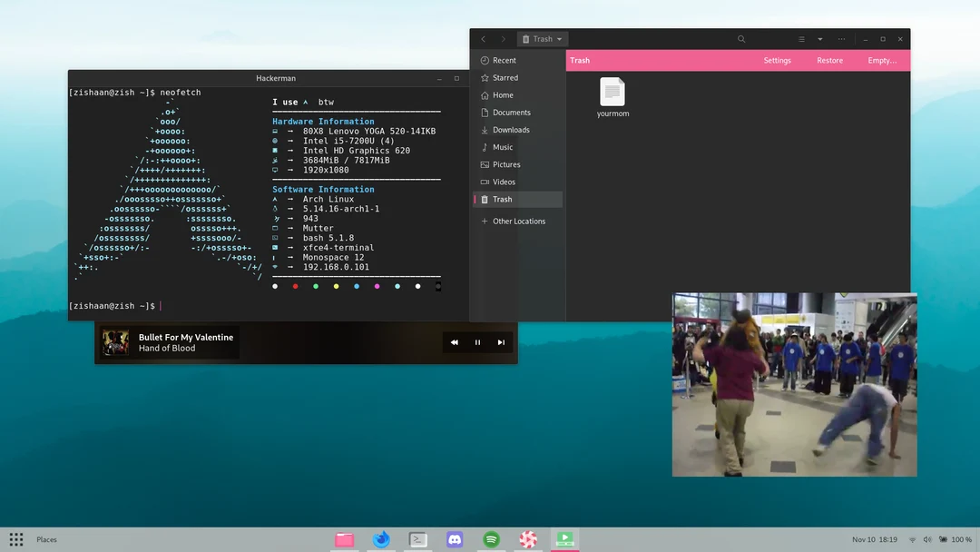Expand the three-dot options menu in the file manager
The image size is (980, 552).
coord(841,39)
